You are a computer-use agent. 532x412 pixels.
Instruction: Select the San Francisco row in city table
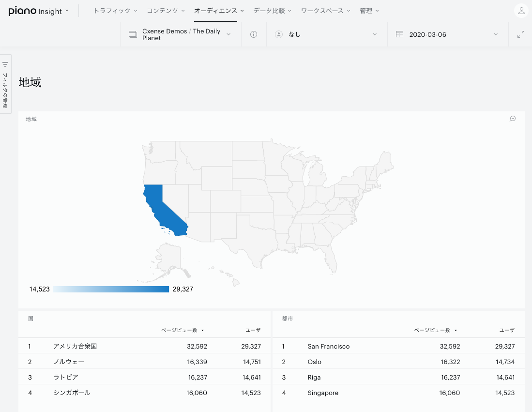398,346
